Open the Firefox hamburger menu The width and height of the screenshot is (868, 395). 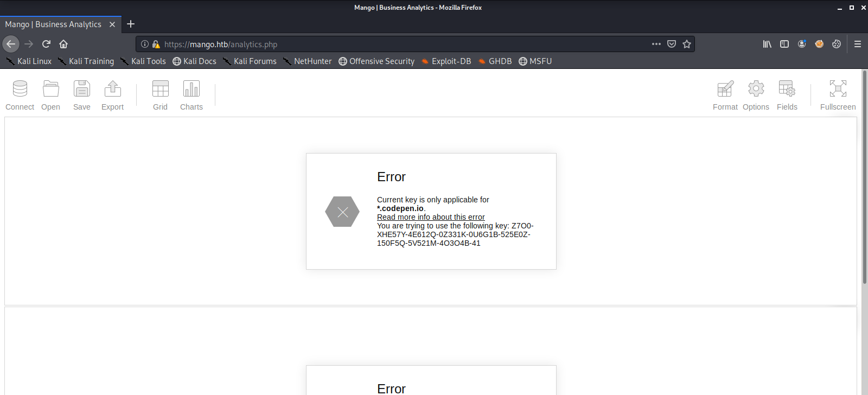(x=858, y=44)
